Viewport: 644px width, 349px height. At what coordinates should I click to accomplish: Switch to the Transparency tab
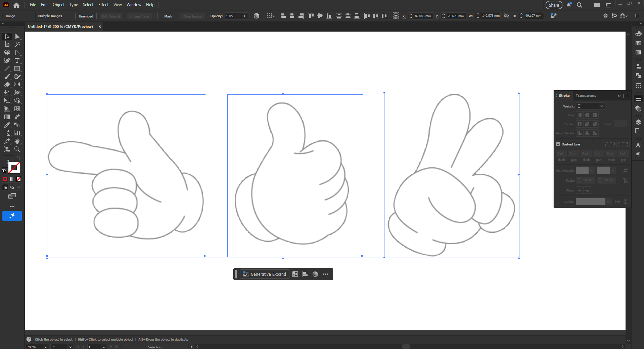click(x=586, y=96)
